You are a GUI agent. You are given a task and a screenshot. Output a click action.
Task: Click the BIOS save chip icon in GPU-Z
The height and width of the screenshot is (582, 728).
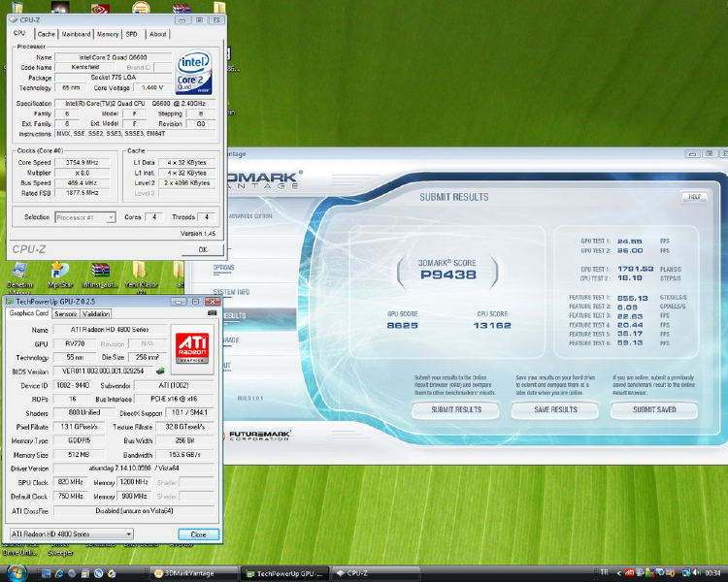tap(160, 371)
